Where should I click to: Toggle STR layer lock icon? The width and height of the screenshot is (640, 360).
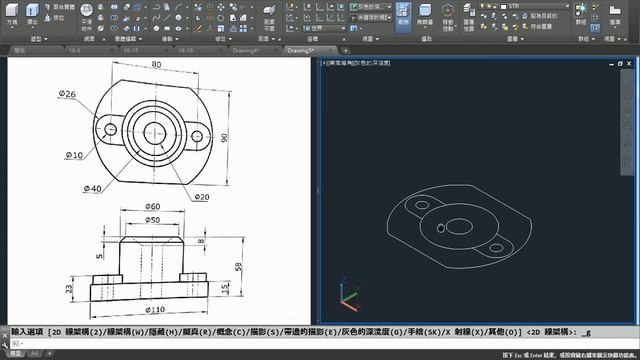pyautogui.click(x=495, y=7)
